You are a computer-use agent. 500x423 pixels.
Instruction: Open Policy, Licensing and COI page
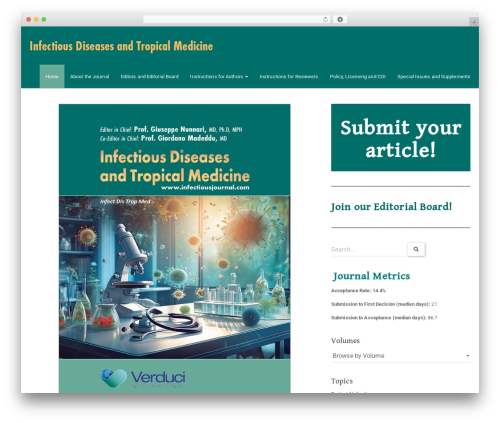(358, 76)
